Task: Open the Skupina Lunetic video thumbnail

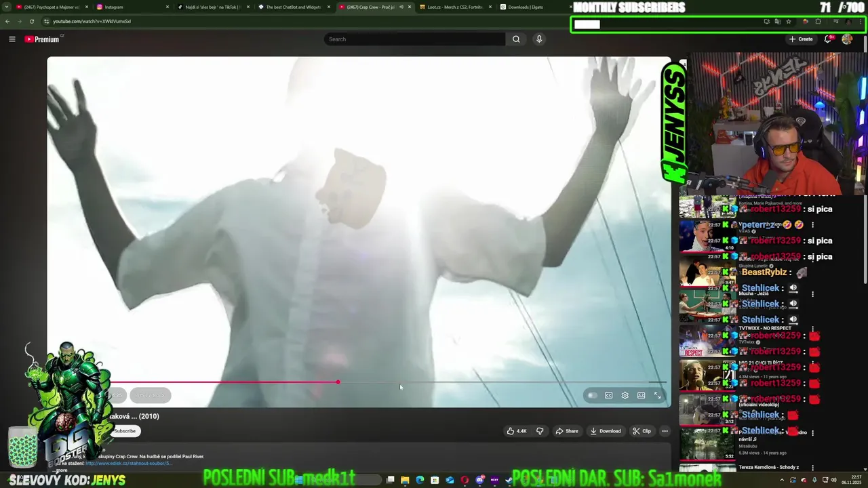Action: [x=707, y=272]
